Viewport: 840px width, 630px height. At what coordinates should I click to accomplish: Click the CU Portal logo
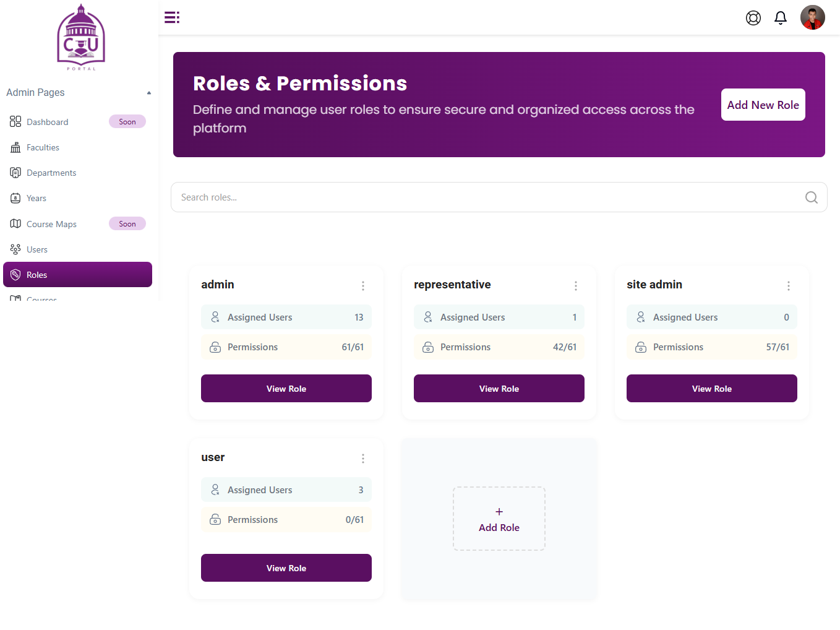(81, 37)
